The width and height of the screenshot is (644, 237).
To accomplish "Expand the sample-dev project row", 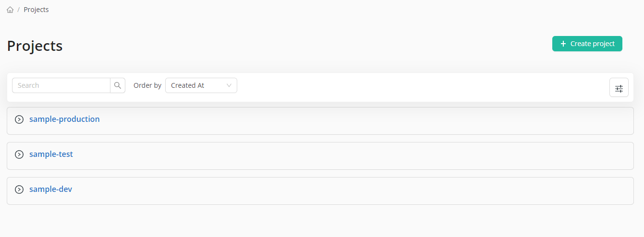I will click(19, 190).
